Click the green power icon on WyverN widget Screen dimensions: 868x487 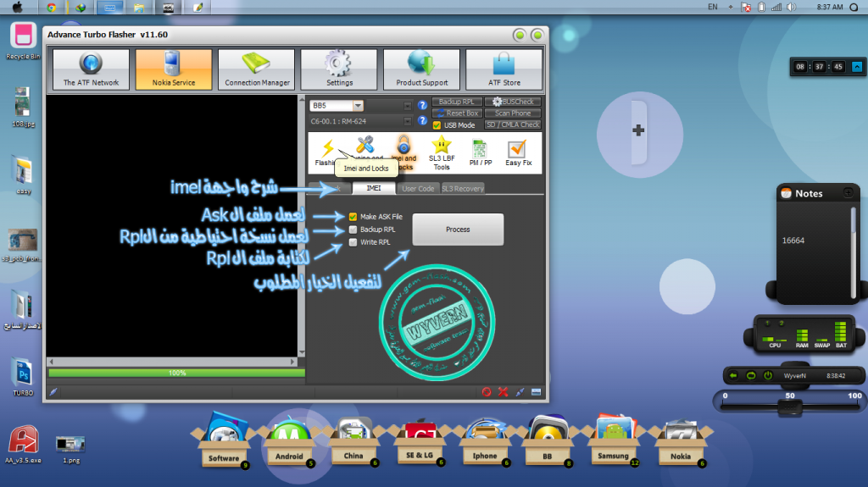(x=768, y=375)
